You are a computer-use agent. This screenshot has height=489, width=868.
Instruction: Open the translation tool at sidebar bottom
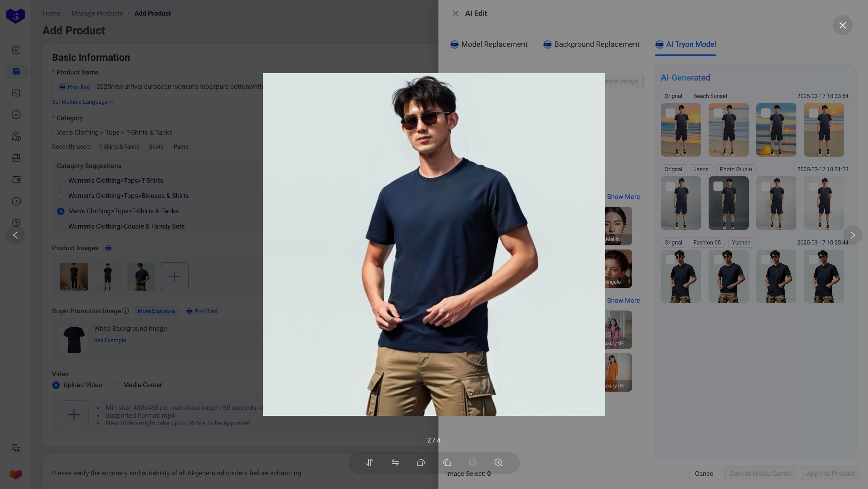pyautogui.click(x=16, y=449)
